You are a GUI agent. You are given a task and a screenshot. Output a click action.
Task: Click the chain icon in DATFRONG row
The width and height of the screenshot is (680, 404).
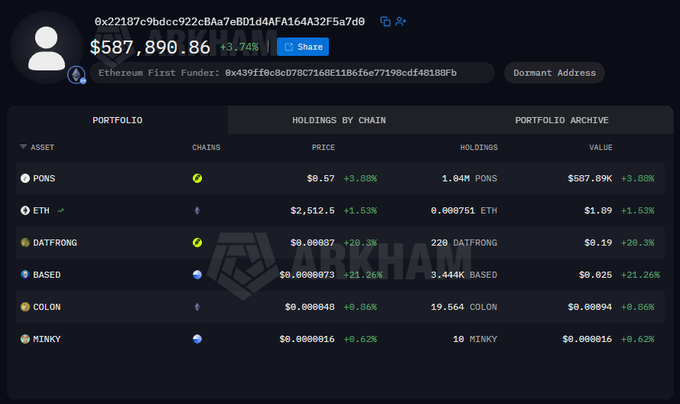pyautogui.click(x=197, y=242)
